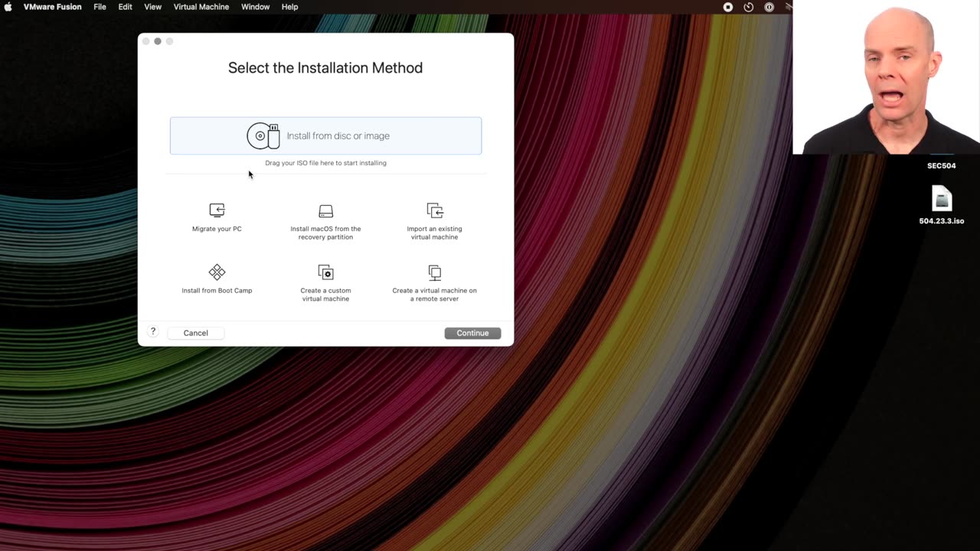Select the Migrate your PC icon

pyautogui.click(x=217, y=210)
